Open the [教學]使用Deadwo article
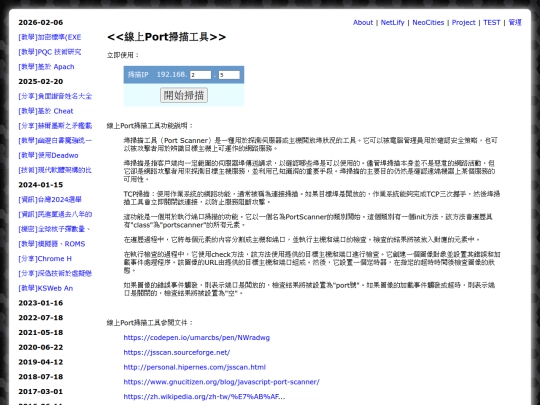The image size is (540, 405). [x=48, y=155]
